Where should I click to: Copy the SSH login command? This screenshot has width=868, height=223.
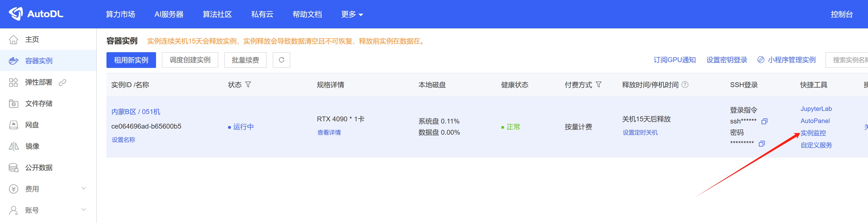click(x=764, y=121)
